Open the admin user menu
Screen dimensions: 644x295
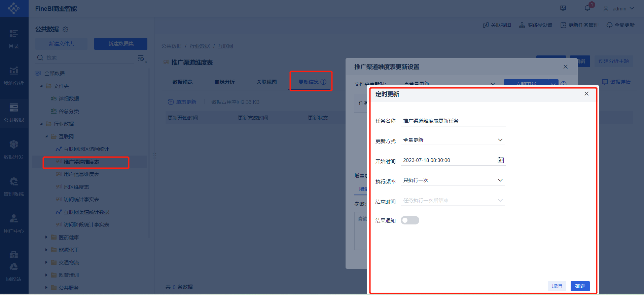(x=618, y=8)
